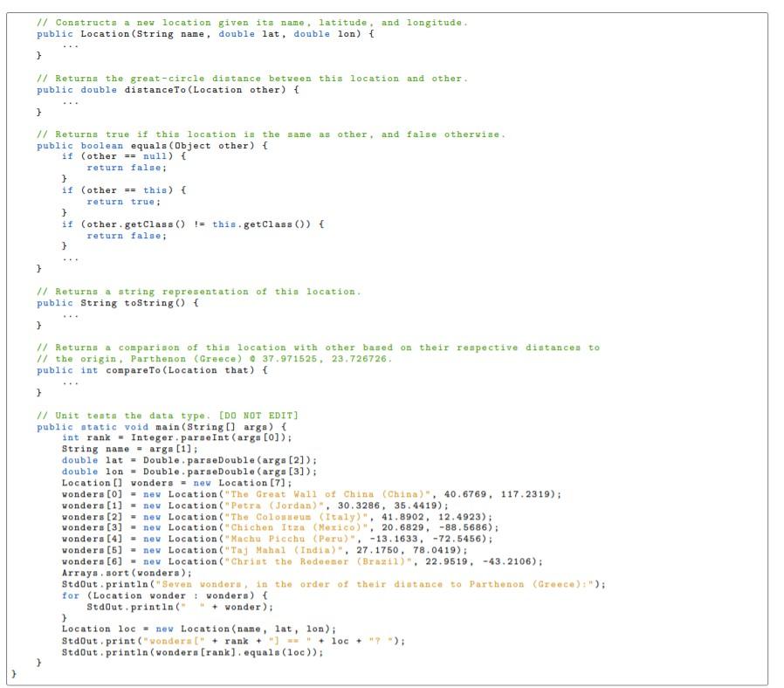Click the wonders[5] Taj Mahal (India) line

click(x=265, y=551)
